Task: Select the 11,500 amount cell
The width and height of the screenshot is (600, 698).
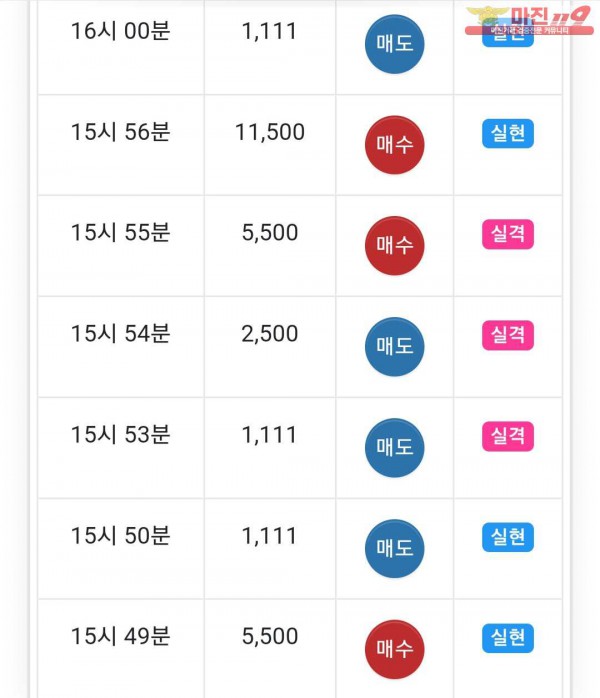Action: (270, 132)
